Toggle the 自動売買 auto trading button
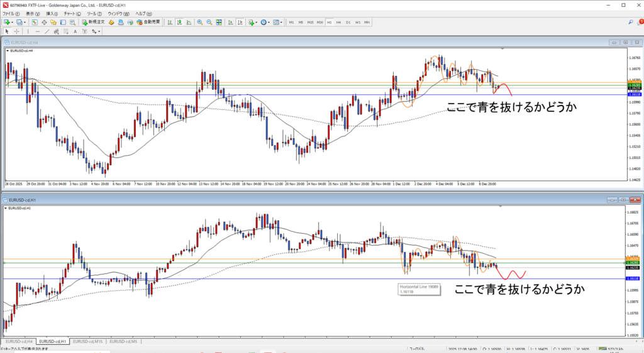Viewport: 644px width, 353px height. pyautogui.click(x=148, y=22)
